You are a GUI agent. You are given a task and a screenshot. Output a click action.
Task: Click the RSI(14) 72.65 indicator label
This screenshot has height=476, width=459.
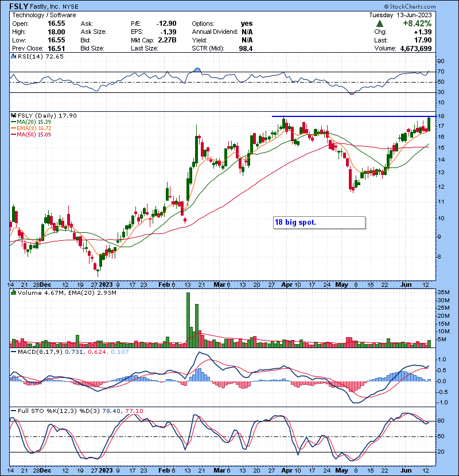(x=41, y=56)
